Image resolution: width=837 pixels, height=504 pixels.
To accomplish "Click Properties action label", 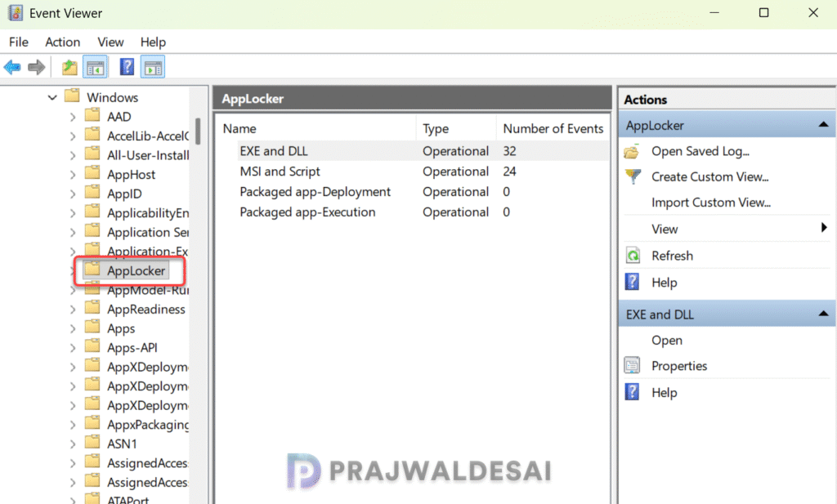I will [679, 366].
